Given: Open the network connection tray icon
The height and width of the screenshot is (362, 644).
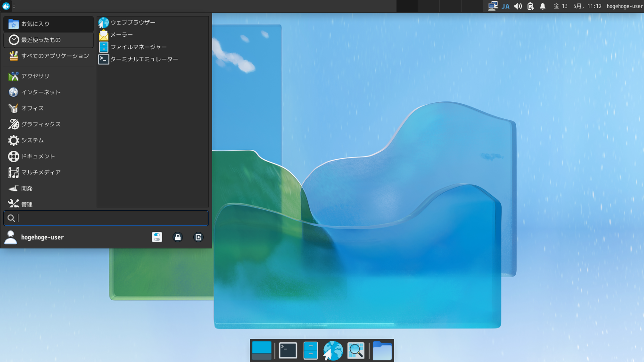Looking at the screenshot, I should (x=493, y=6).
